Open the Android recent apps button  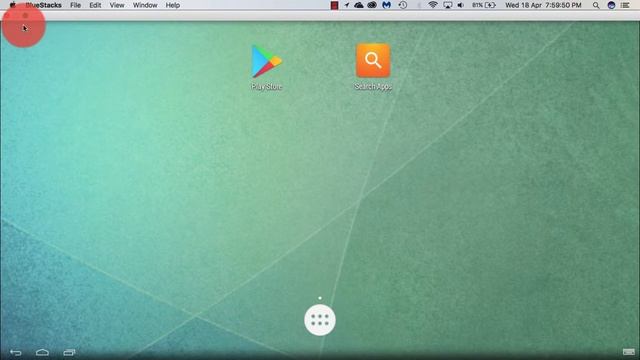[x=69, y=352]
